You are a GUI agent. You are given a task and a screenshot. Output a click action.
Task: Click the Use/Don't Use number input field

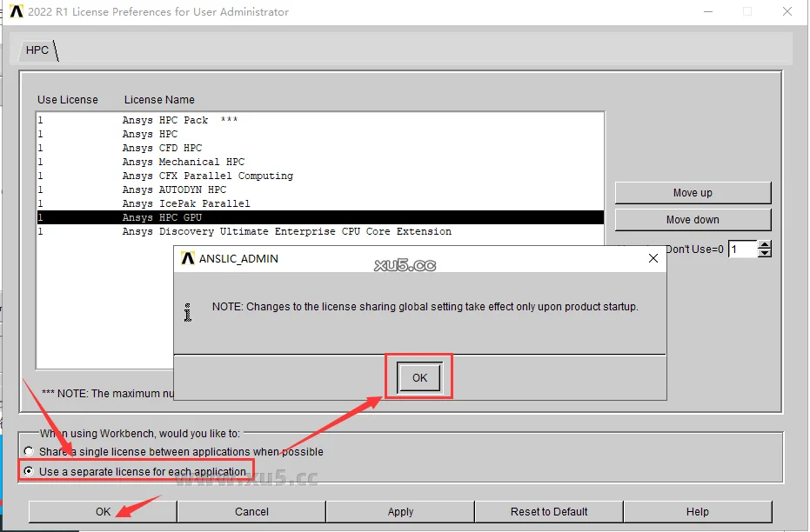tap(741, 249)
